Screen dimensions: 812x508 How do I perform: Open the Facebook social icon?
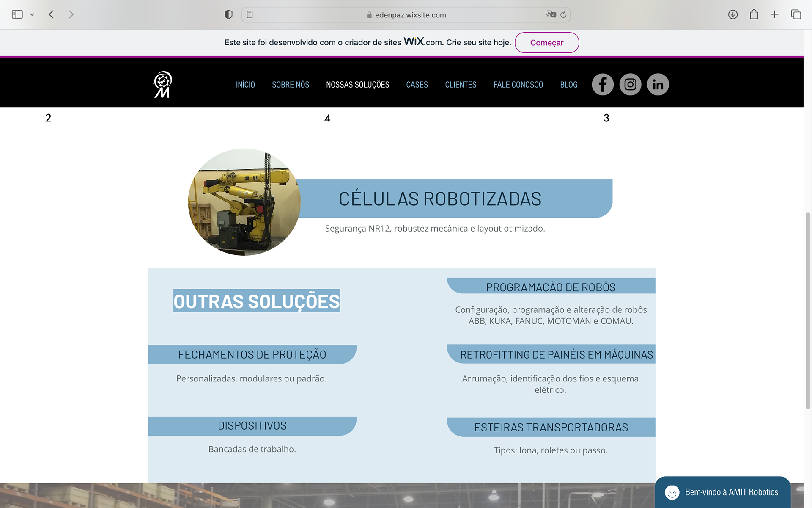point(602,84)
